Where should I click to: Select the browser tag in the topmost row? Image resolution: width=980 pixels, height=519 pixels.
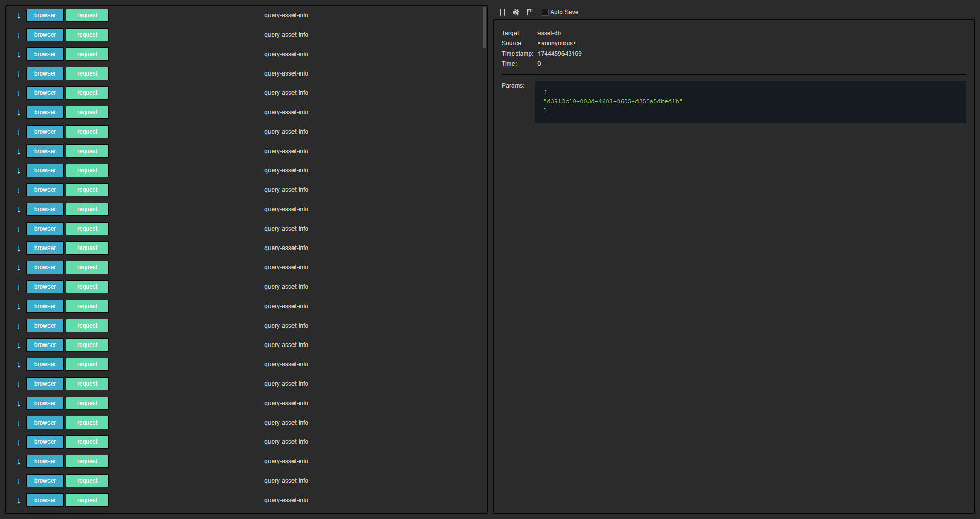pyautogui.click(x=45, y=15)
